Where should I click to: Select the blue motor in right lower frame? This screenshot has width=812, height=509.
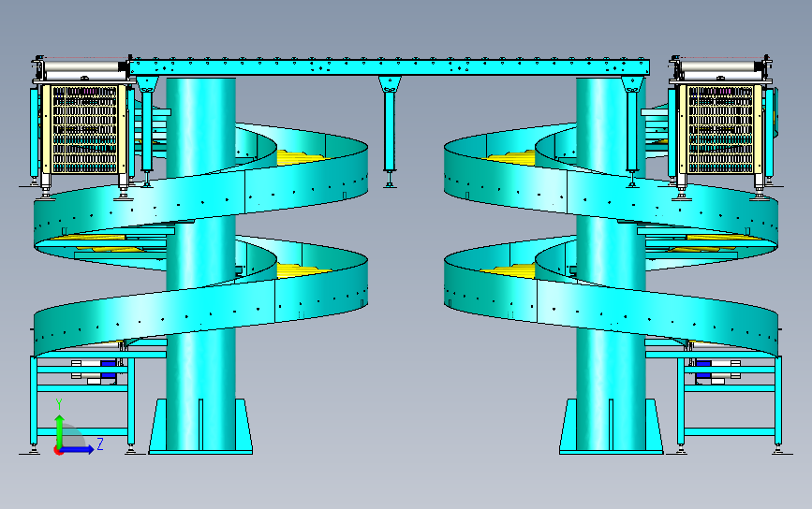703,371
